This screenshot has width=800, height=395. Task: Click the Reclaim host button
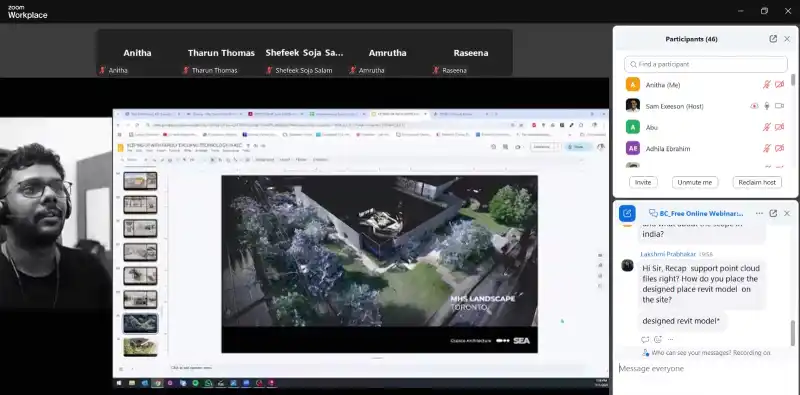click(x=757, y=182)
